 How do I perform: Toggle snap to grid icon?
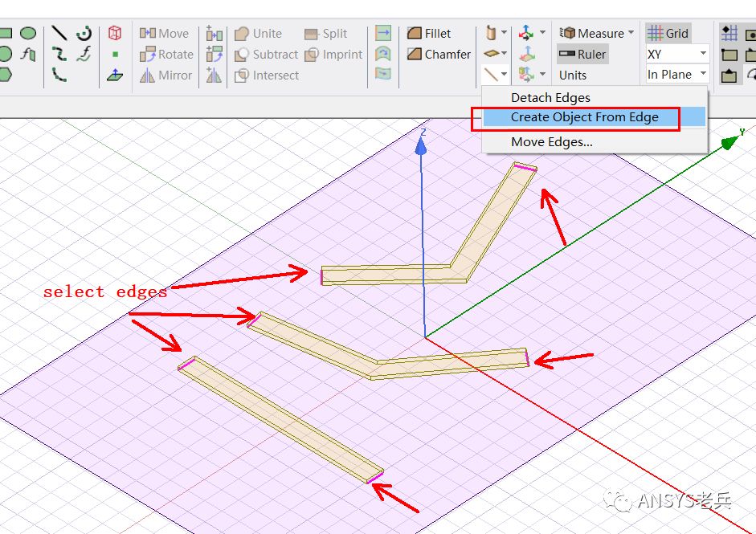pos(729,33)
